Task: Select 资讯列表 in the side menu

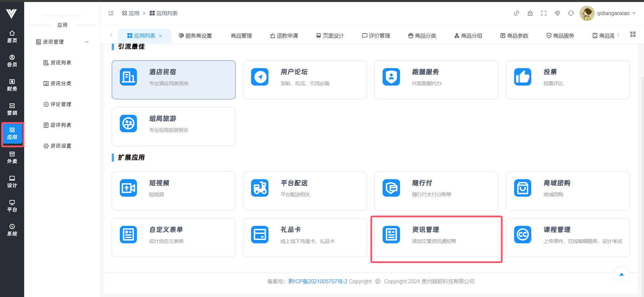Action: click(x=60, y=63)
